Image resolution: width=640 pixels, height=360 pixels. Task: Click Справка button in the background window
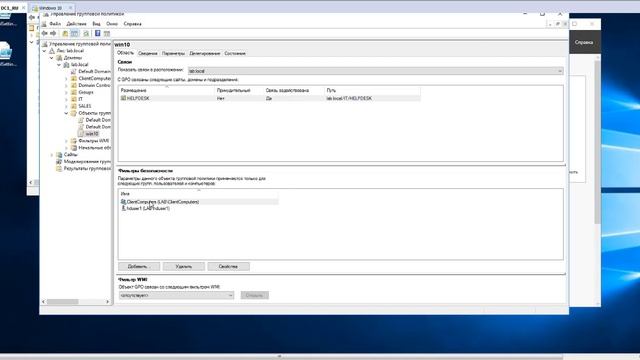[x=584, y=42]
